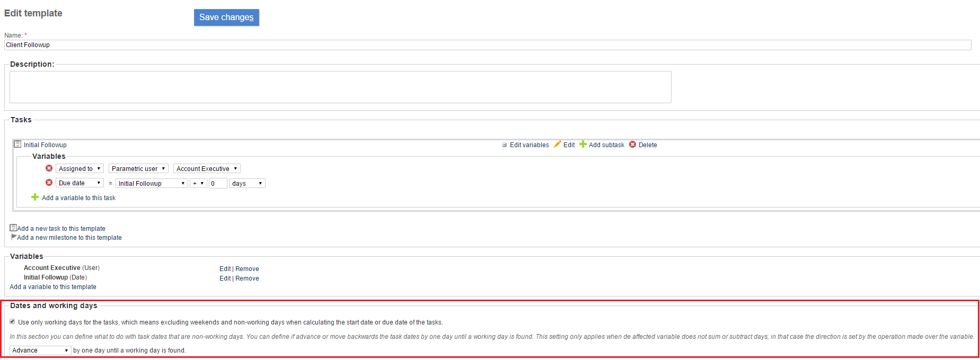Open the Assigned to variable dropdown
This screenshot has height=360, width=980.
coord(80,169)
